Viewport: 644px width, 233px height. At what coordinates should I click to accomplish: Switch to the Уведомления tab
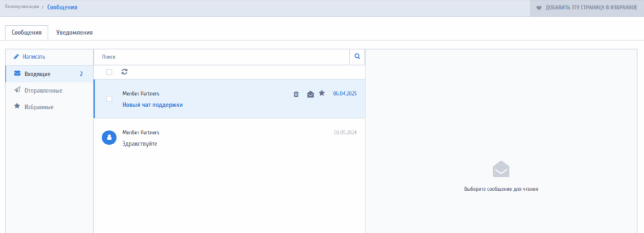(x=74, y=33)
